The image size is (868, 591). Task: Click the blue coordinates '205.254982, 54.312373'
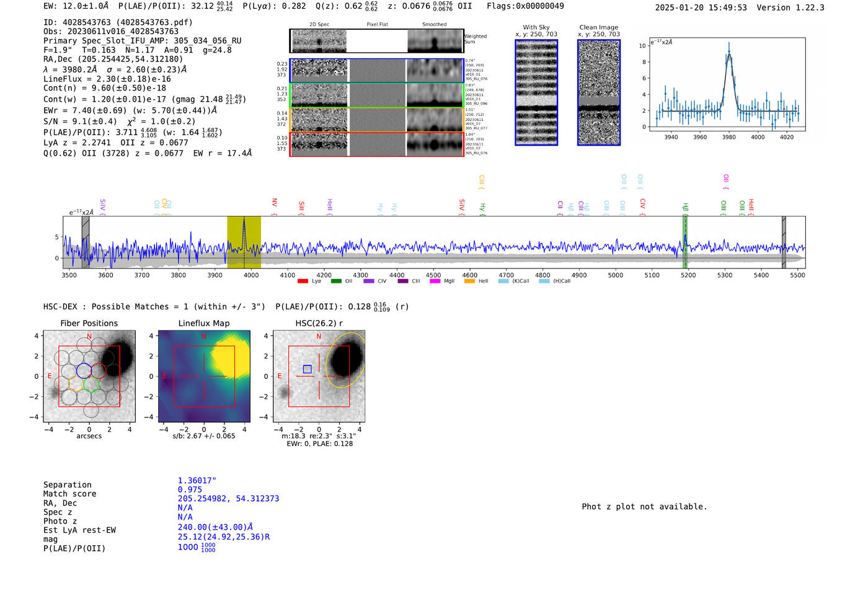pyautogui.click(x=228, y=499)
